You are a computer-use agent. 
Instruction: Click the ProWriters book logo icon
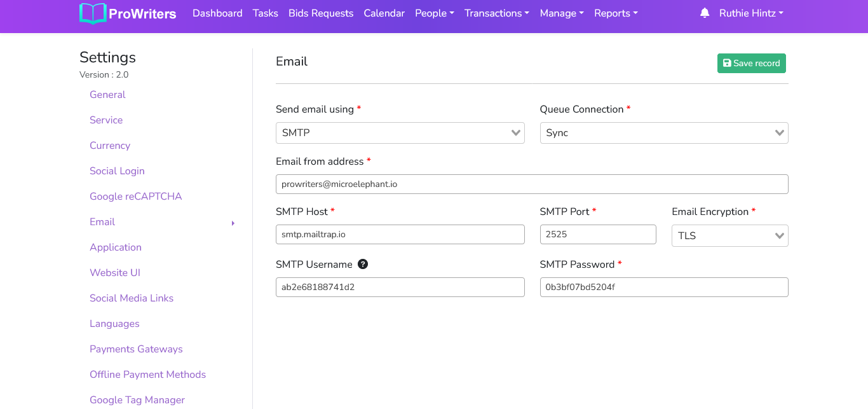pyautogui.click(x=93, y=13)
